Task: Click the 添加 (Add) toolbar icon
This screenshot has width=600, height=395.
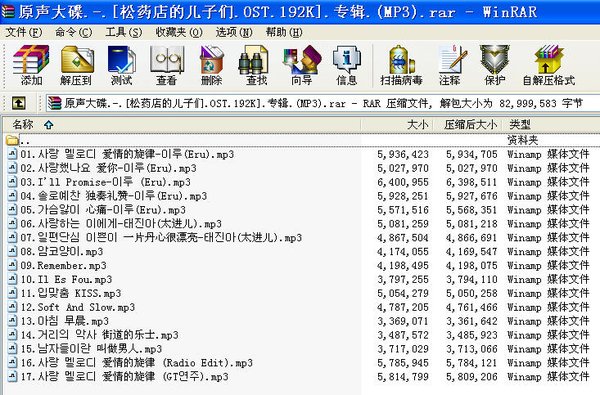Action: point(31,65)
